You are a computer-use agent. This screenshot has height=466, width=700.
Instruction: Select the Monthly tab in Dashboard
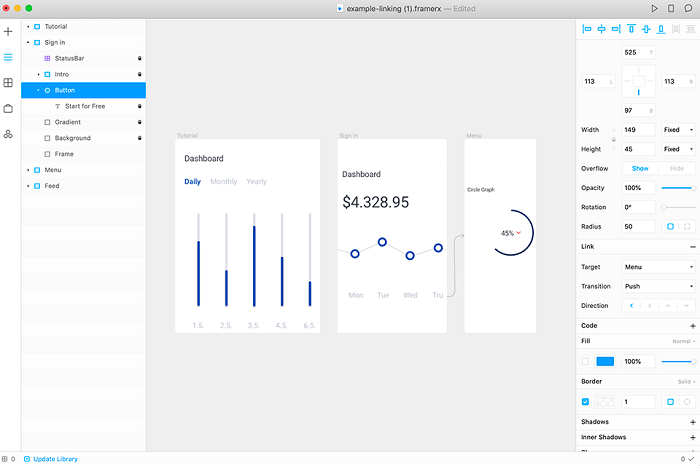[x=224, y=182]
